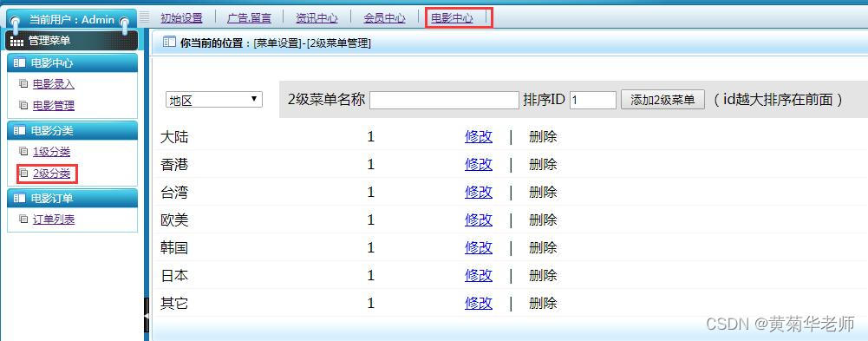Click 删除 for the 台湾 row

pyautogui.click(x=543, y=192)
